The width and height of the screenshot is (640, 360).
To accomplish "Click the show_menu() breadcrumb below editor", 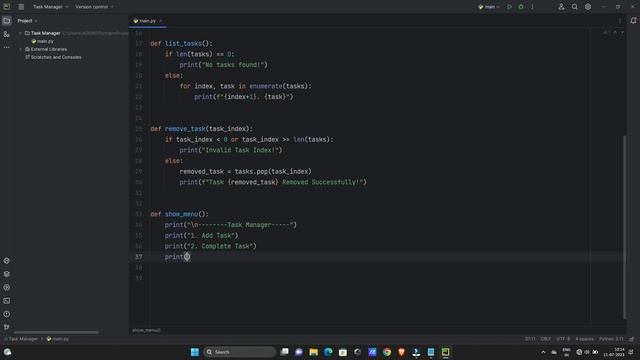I will coord(146,330).
